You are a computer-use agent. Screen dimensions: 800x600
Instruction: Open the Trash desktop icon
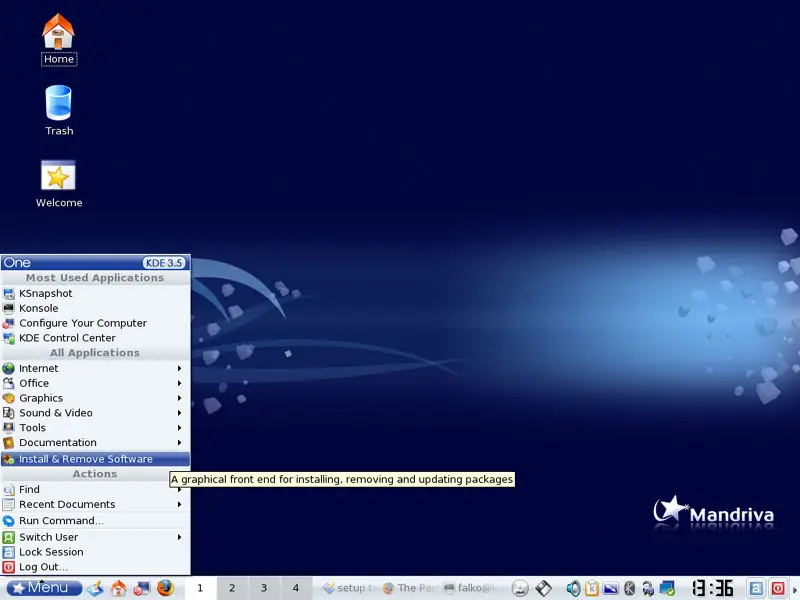pyautogui.click(x=59, y=110)
